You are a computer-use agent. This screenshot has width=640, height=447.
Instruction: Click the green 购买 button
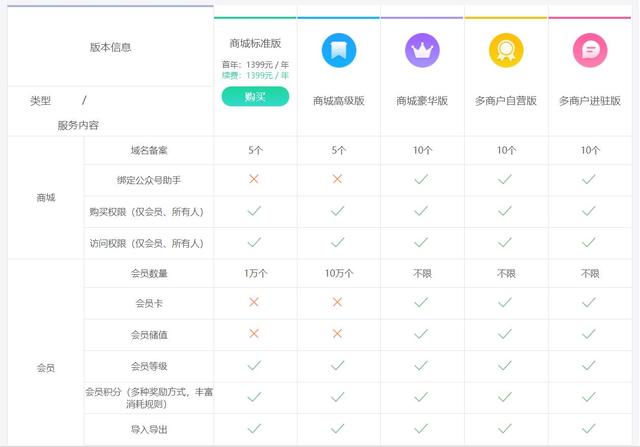click(255, 97)
